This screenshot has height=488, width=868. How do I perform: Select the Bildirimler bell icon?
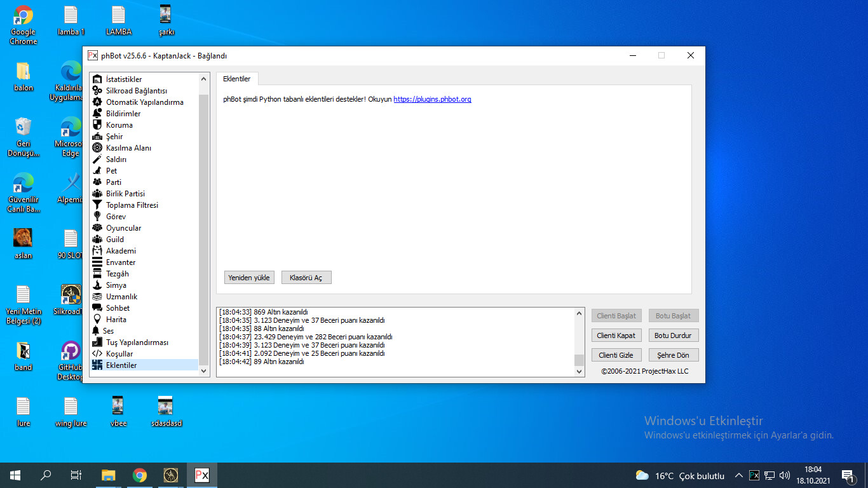coord(97,114)
